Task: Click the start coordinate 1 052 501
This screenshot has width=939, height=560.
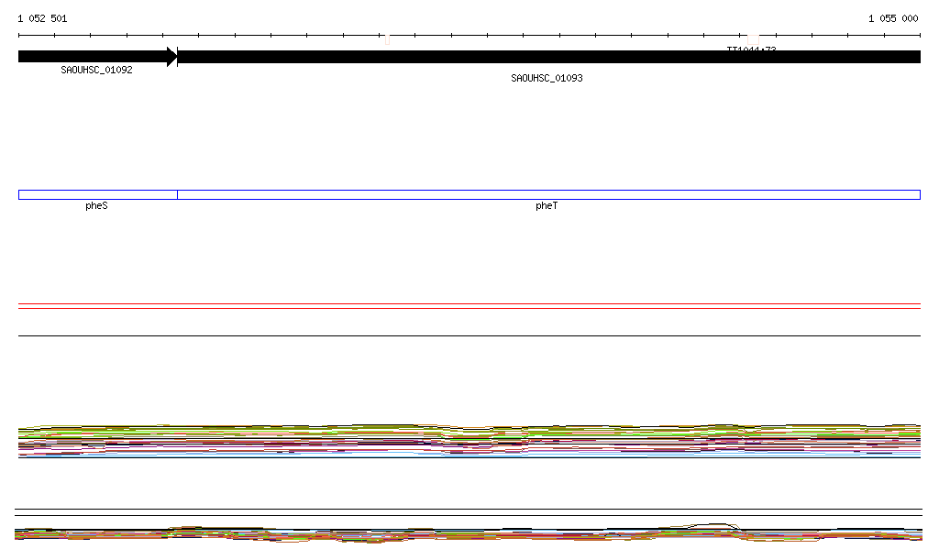Action: click(x=42, y=18)
